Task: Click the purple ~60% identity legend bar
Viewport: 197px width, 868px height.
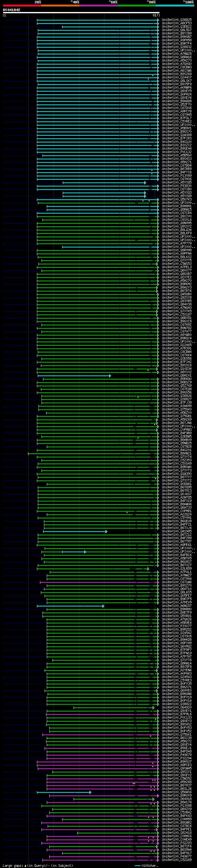Action: (99, 6)
